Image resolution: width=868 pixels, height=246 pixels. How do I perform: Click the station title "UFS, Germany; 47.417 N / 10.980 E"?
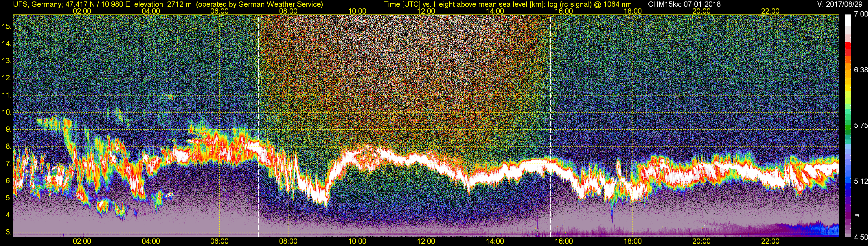coord(72,4)
